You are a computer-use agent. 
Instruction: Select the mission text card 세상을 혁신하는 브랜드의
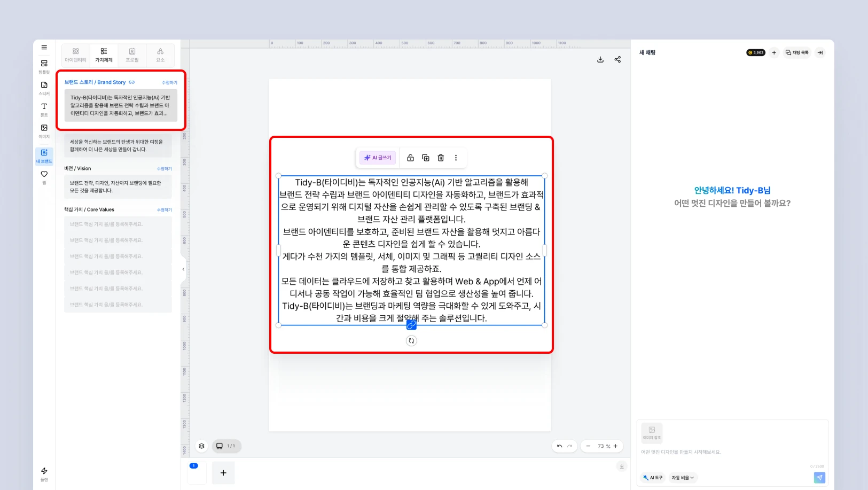118,146
